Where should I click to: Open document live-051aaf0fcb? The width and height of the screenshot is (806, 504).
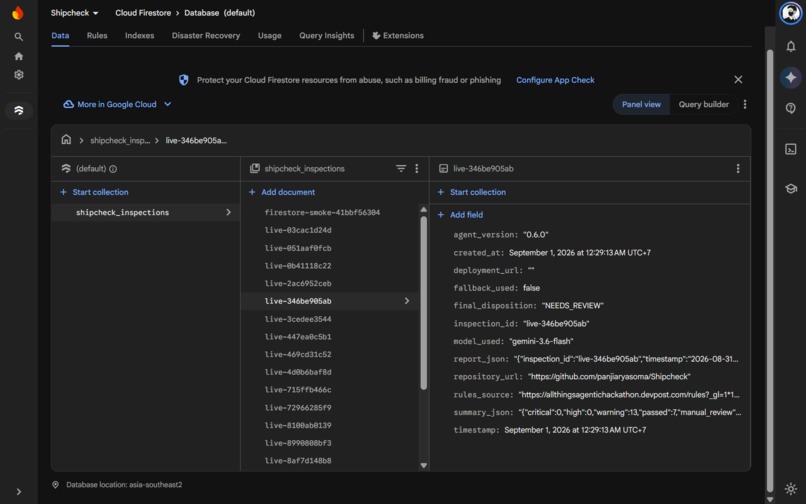298,248
